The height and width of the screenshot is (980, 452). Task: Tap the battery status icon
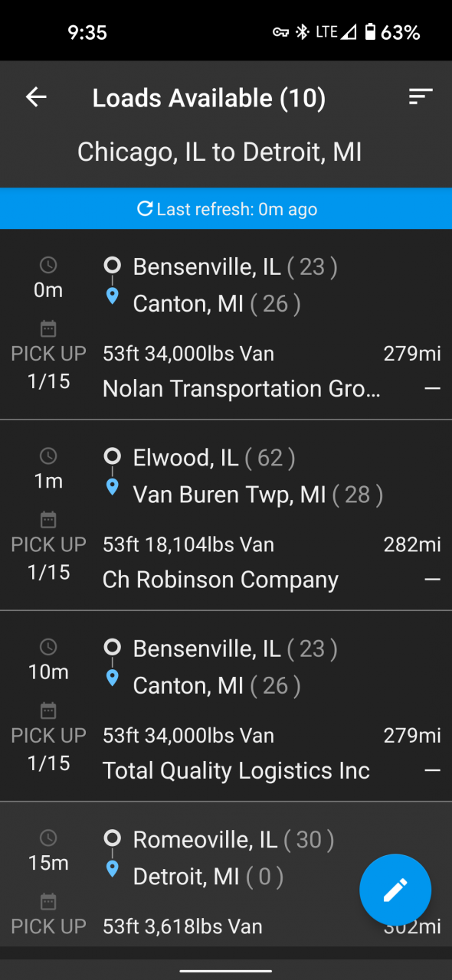point(370,32)
